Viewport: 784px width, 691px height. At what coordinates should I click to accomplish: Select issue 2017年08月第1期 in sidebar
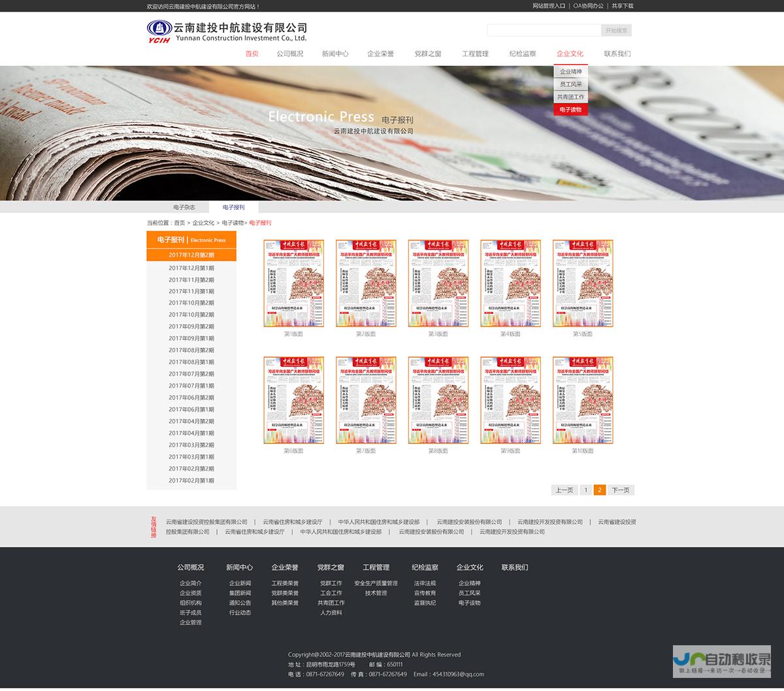(191, 362)
